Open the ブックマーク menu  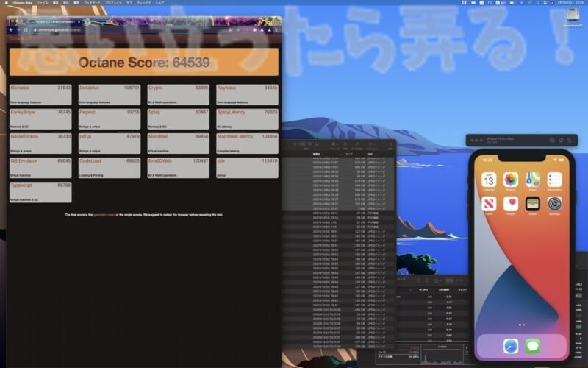click(x=91, y=3)
